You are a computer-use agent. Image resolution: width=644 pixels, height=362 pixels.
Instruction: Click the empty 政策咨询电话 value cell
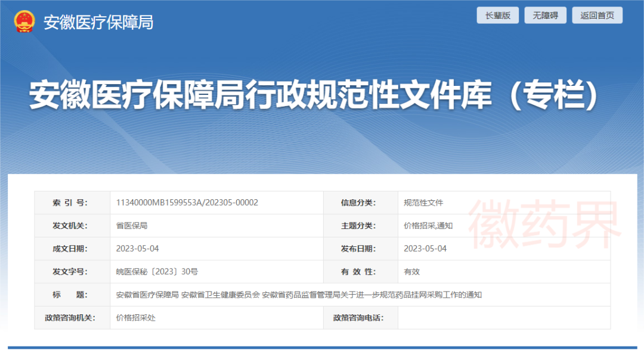(503, 318)
